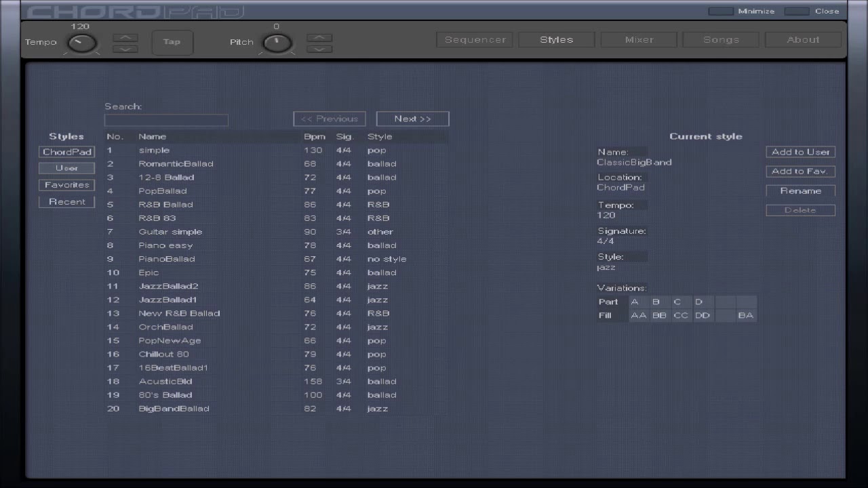This screenshot has height=488, width=868.
Task: Select the 'PopNewAge' style
Action: pyautogui.click(x=276, y=340)
